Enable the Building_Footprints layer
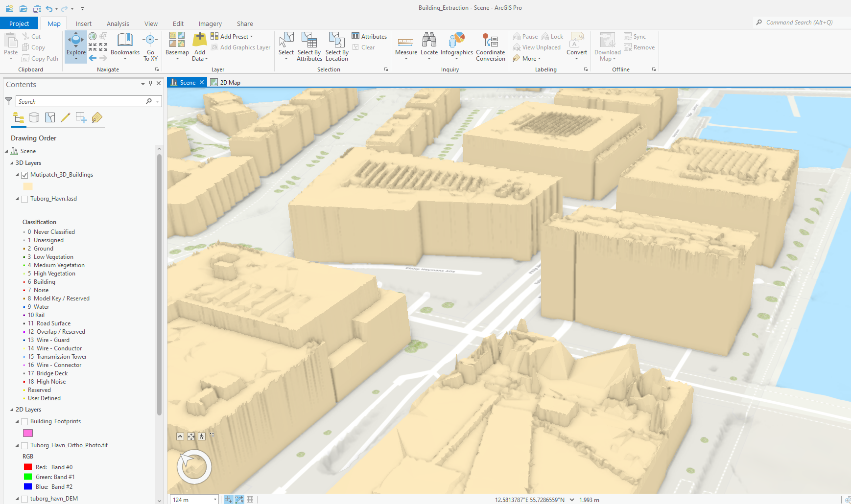Image resolution: width=851 pixels, height=504 pixels. pyautogui.click(x=24, y=421)
